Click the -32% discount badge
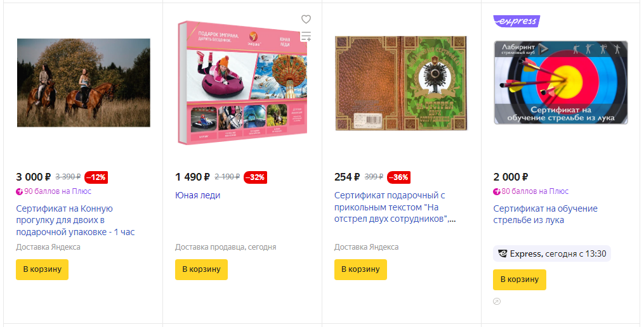Screen dimensions: 644x327 click(256, 177)
